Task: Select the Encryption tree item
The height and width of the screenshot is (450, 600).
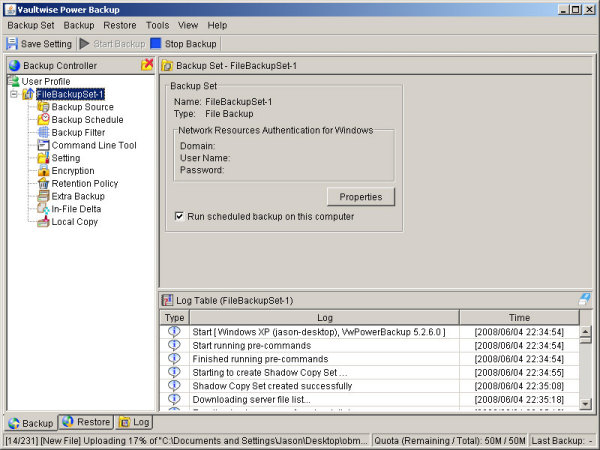Action: (73, 171)
